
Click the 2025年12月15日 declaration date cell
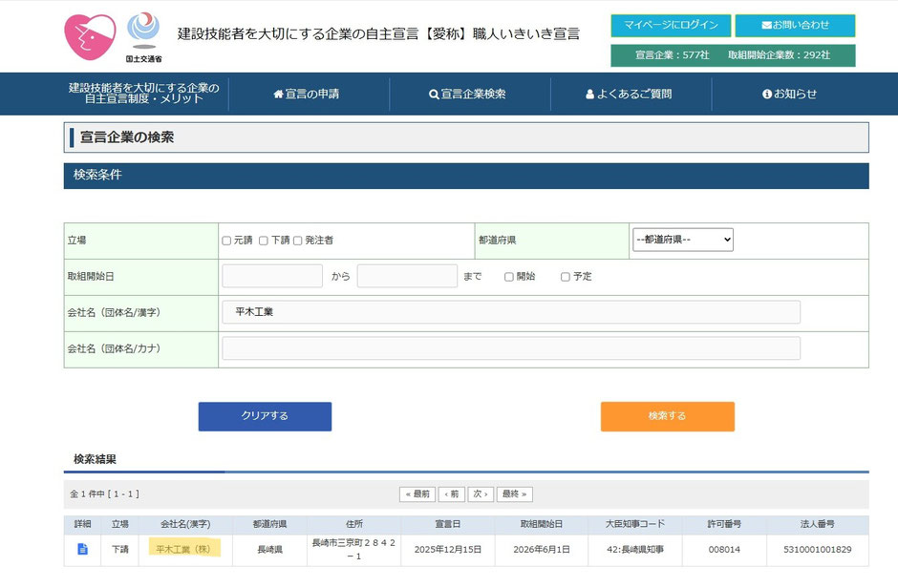448,550
